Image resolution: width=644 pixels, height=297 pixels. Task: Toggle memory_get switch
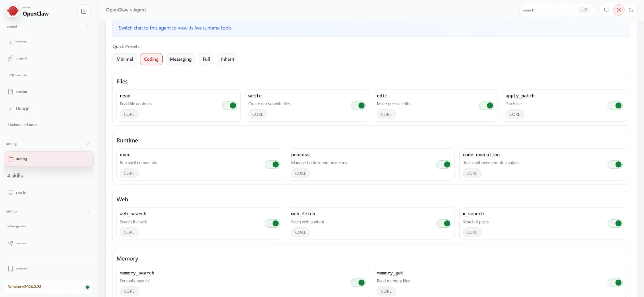point(615,282)
